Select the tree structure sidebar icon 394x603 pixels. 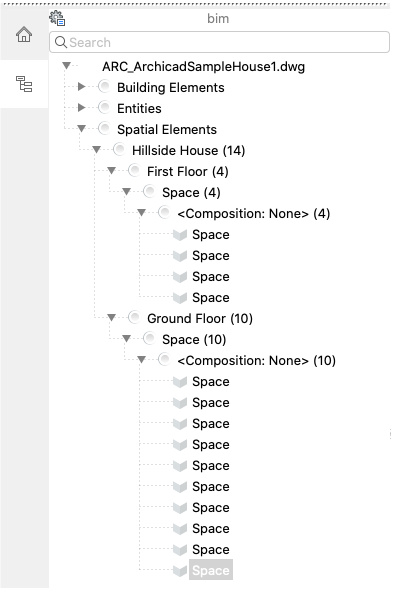tap(24, 84)
